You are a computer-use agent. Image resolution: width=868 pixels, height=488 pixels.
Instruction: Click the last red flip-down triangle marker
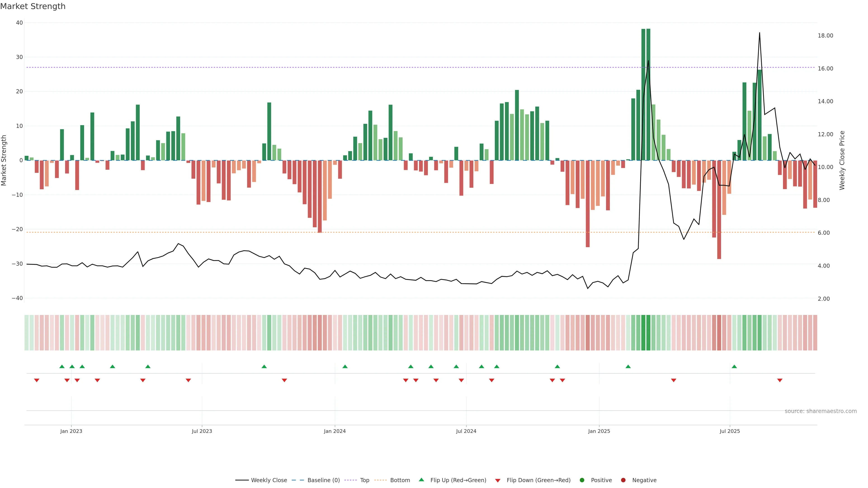(780, 380)
